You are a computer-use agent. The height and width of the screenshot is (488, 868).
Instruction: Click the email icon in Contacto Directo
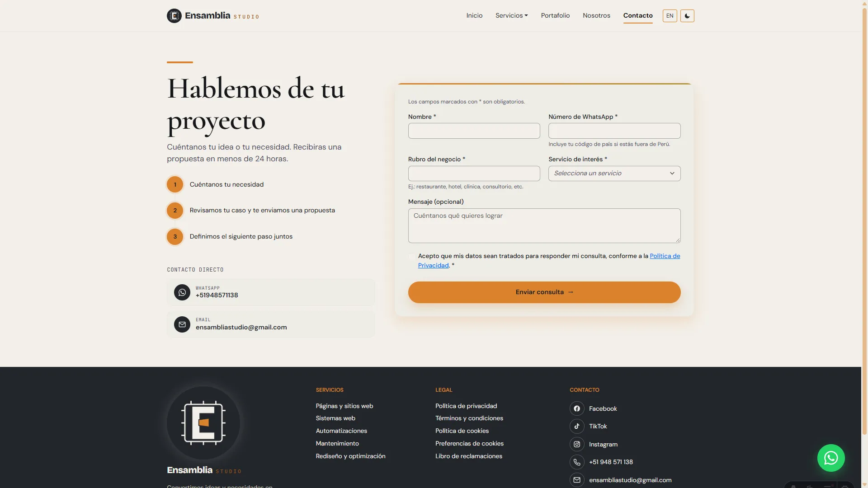click(x=182, y=324)
